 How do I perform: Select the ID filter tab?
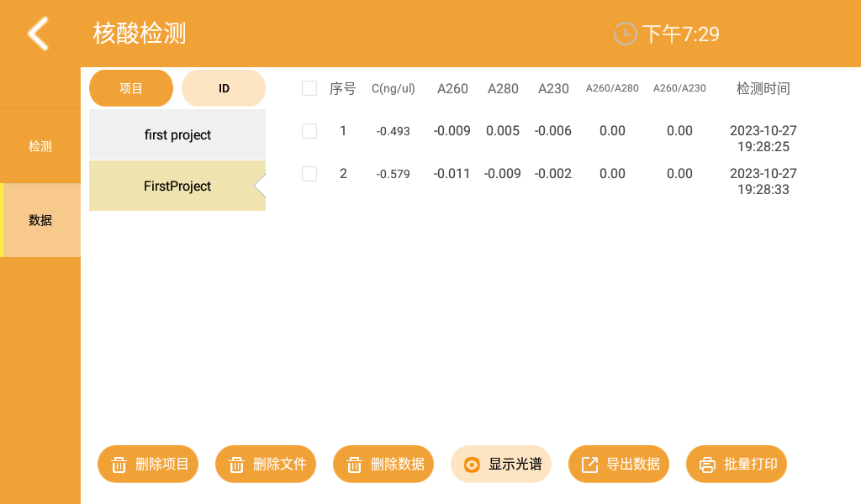pyautogui.click(x=224, y=87)
